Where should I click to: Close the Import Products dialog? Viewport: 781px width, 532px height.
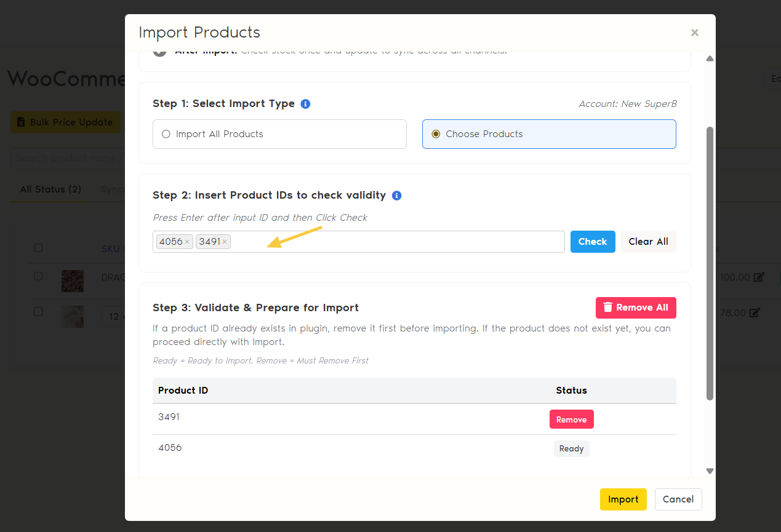695,33
